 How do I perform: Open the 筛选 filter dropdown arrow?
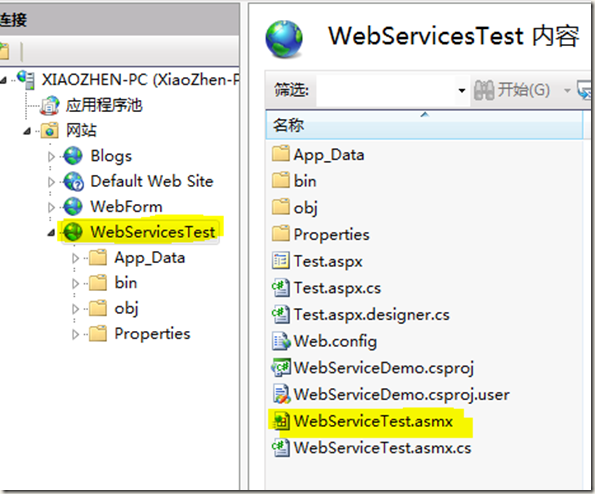click(x=462, y=90)
